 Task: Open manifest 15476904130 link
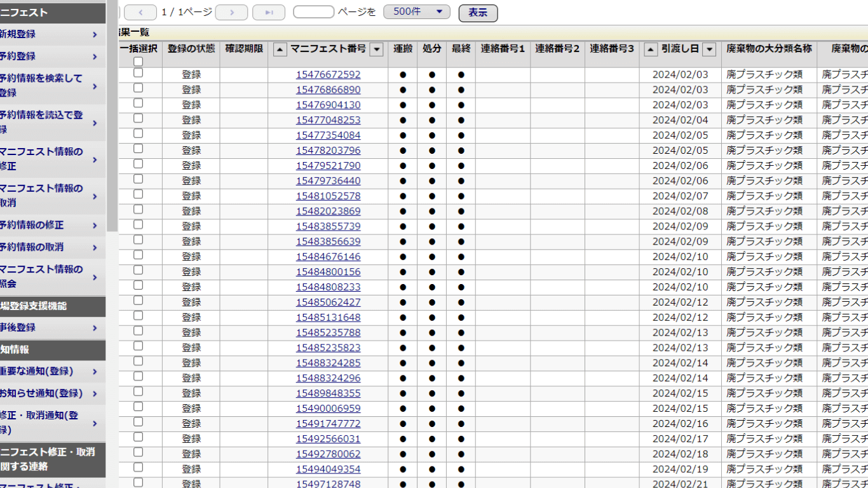[x=328, y=105]
